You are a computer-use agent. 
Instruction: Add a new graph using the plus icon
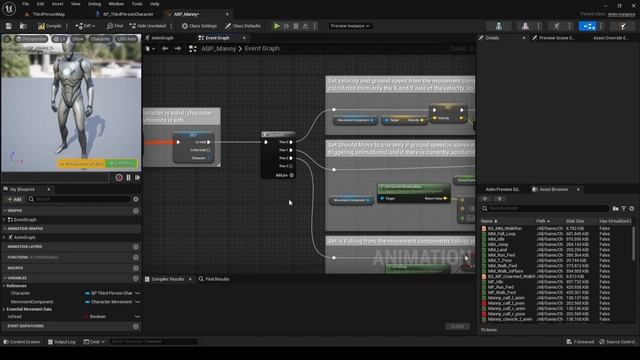click(136, 211)
